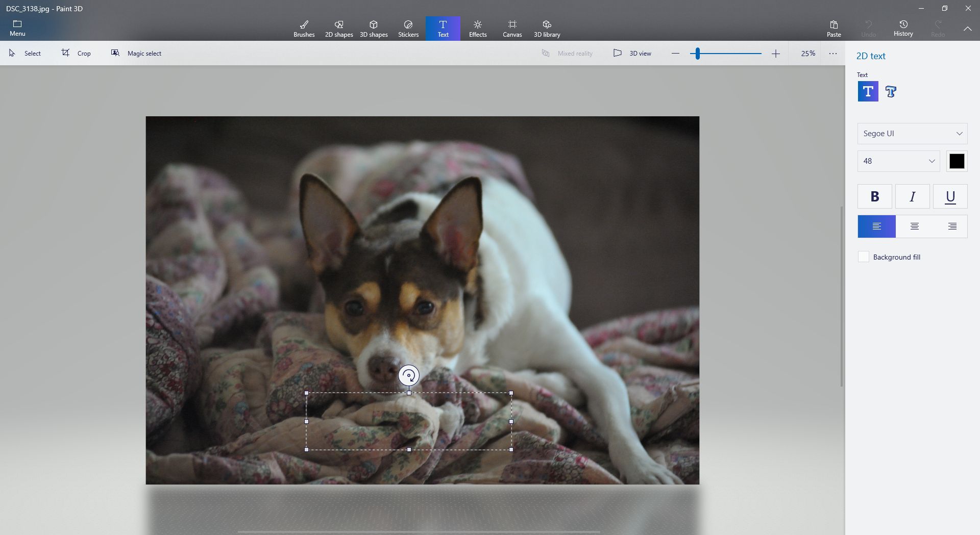Click the zoom out minus icon
980x535 pixels.
tap(675, 54)
